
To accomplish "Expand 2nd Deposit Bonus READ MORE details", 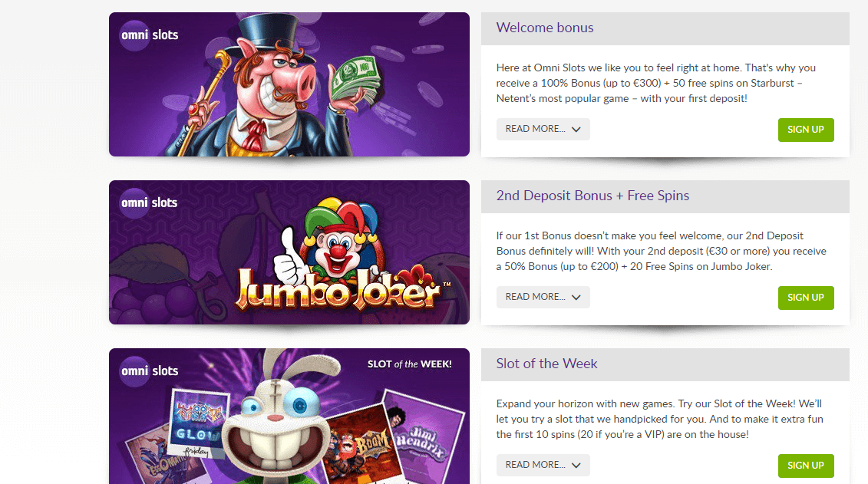I will [x=543, y=297].
